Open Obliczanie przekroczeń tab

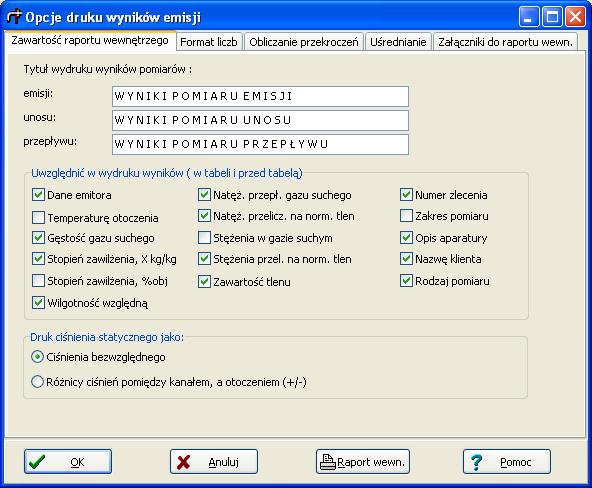click(x=304, y=42)
